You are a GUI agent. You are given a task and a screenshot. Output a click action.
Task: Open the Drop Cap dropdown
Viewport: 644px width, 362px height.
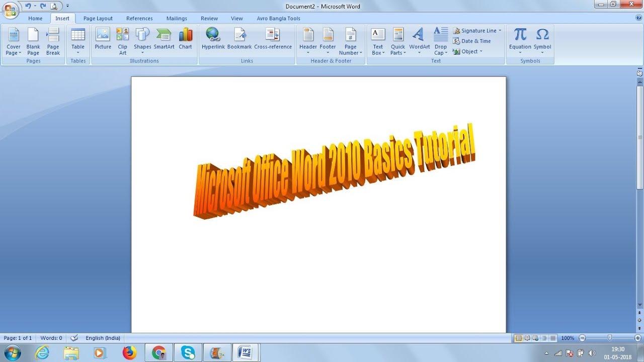[441, 41]
